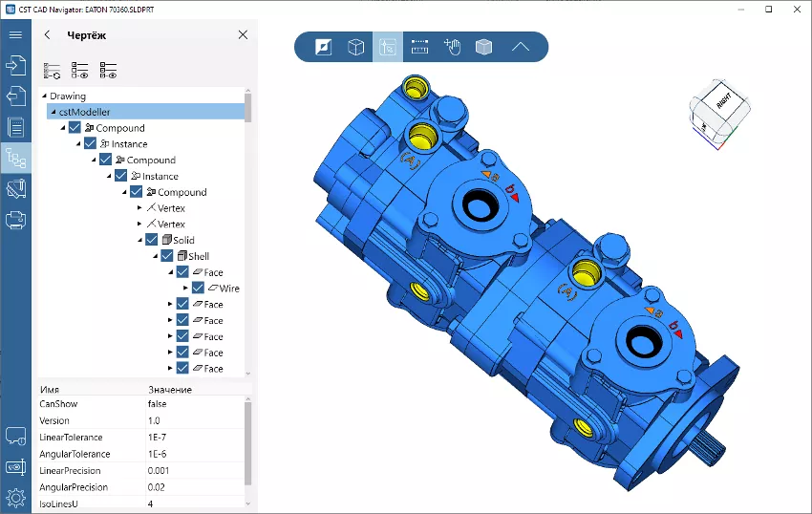This screenshot has height=514, width=812.
Task: Select the cstModeller tree item
Action: tap(84, 112)
